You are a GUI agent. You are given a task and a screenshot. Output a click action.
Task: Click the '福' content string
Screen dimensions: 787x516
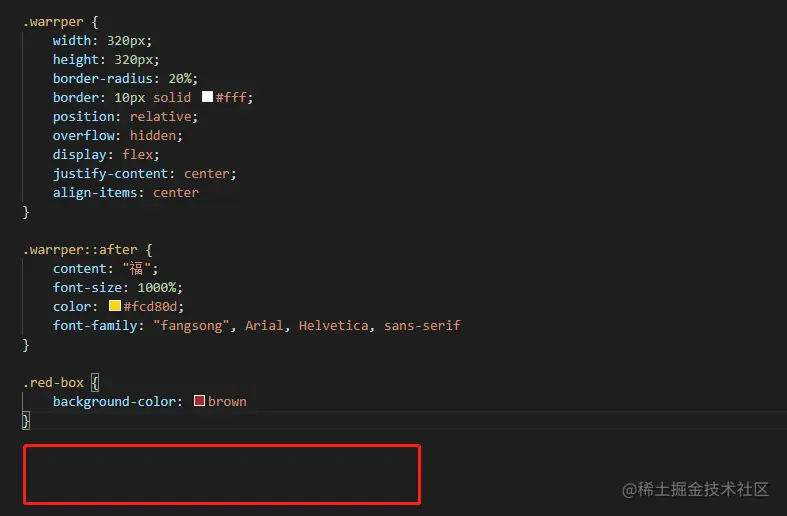click(x=137, y=269)
